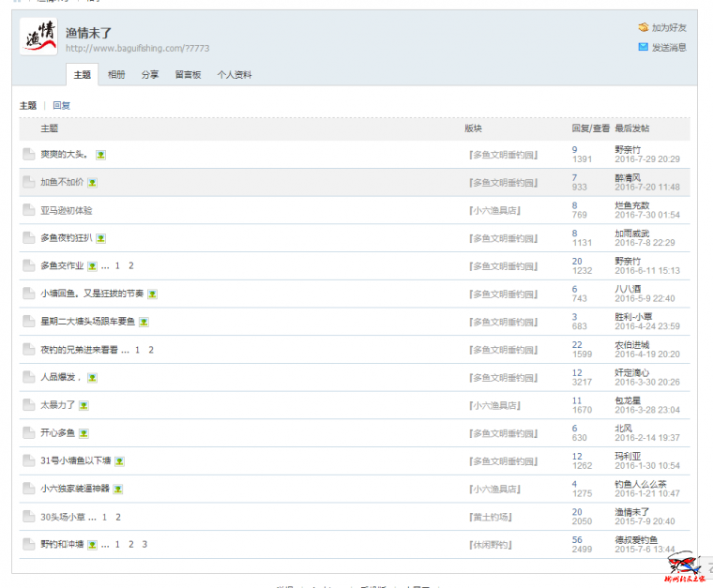Image resolution: width=713 pixels, height=588 pixels.
Task: Open the 留言板 tab
Action: [188, 75]
